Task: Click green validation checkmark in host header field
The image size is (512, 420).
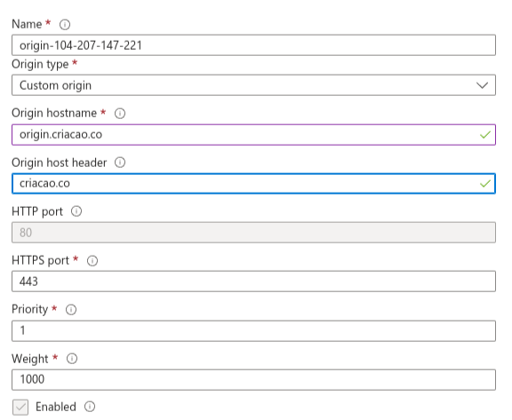Action: 485,184
